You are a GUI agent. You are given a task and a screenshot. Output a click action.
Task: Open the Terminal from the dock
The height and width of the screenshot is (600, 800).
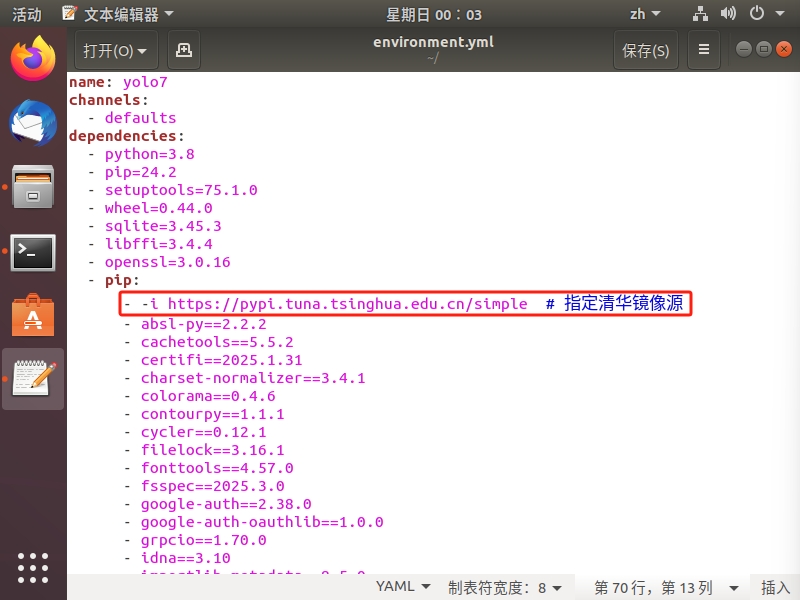point(32,253)
